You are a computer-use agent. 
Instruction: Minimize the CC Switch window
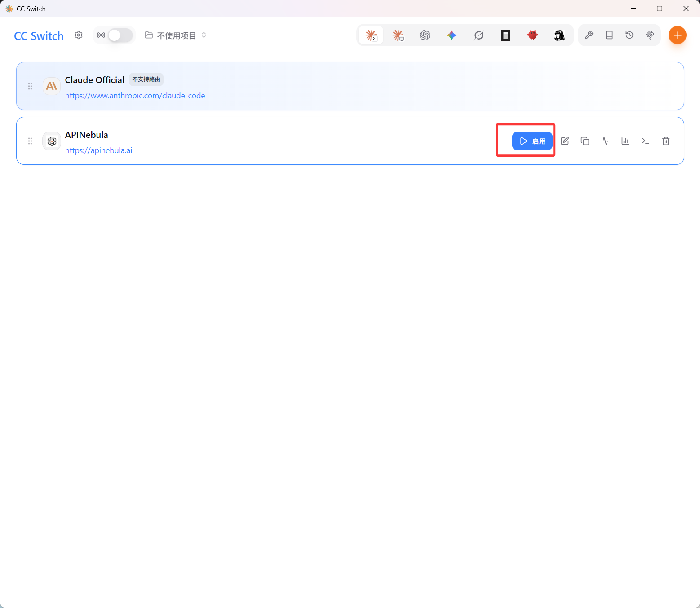pyautogui.click(x=634, y=9)
